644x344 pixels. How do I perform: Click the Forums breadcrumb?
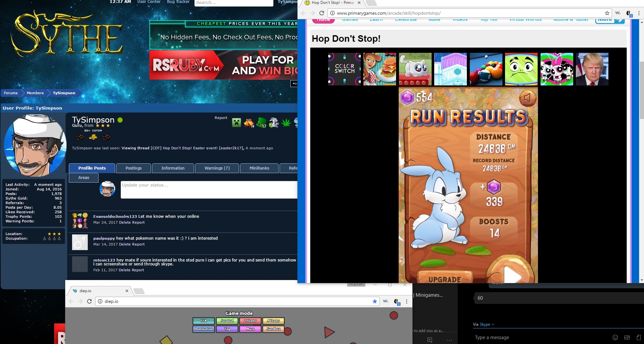click(x=11, y=93)
